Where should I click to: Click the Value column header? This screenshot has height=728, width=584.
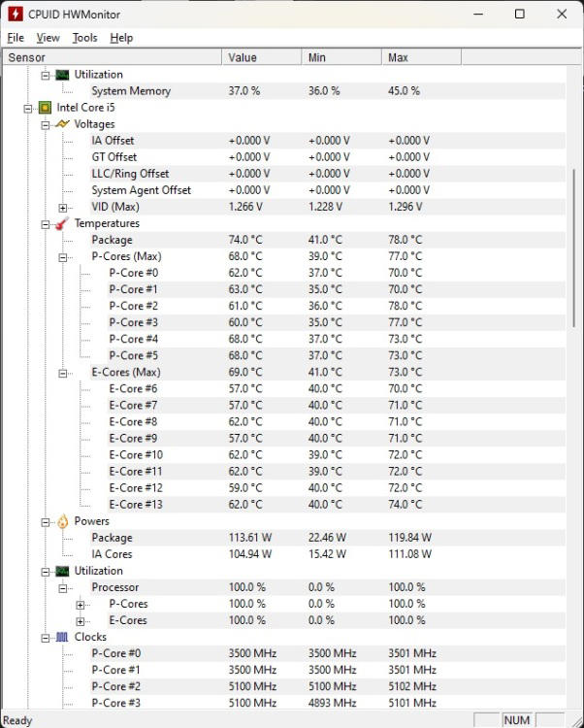coord(262,57)
